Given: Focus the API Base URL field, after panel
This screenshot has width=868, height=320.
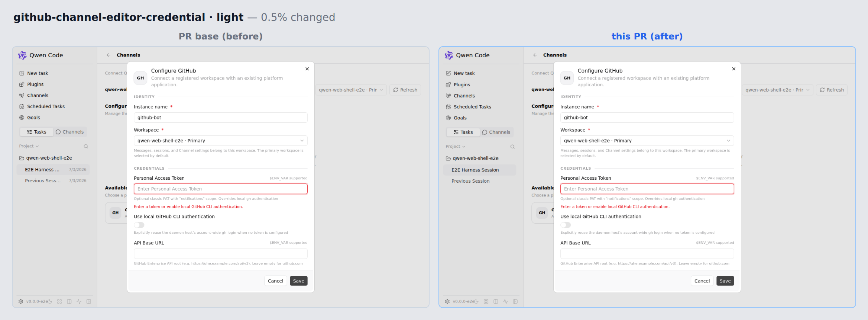Looking at the screenshot, I should coord(647,254).
